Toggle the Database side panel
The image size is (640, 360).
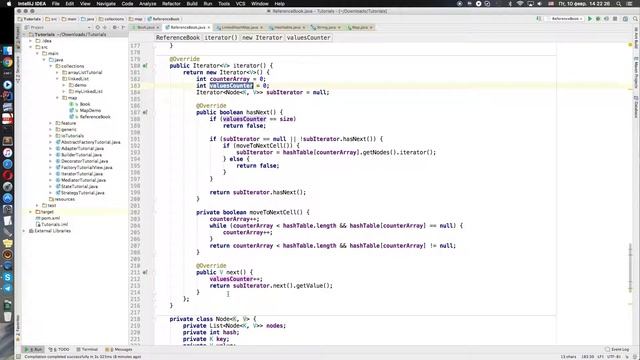(x=636, y=107)
